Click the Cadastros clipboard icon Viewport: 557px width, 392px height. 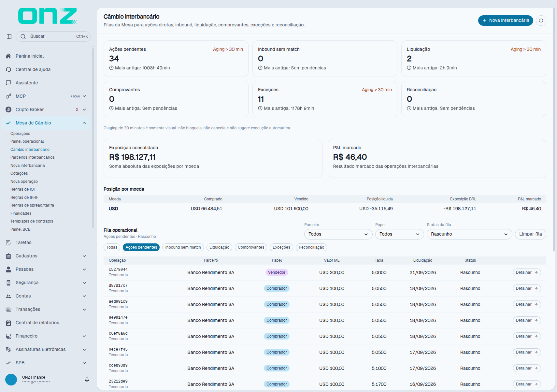click(8, 256)
